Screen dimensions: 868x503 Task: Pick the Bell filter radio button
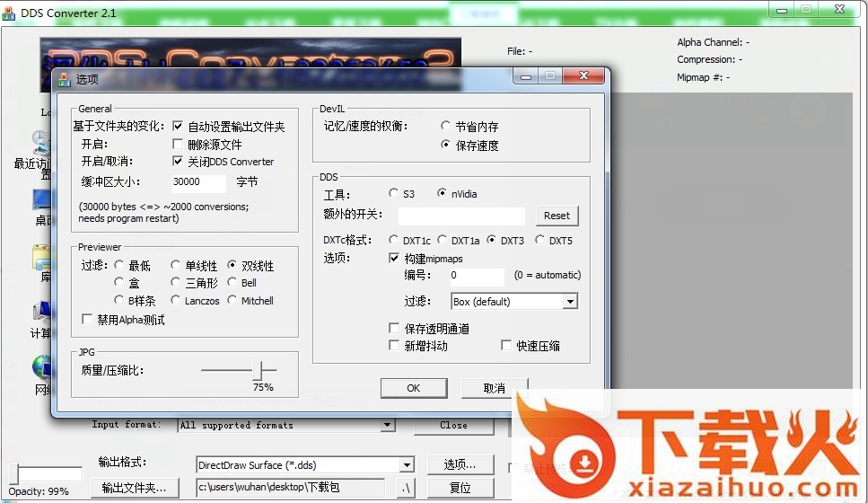point(232,282)
